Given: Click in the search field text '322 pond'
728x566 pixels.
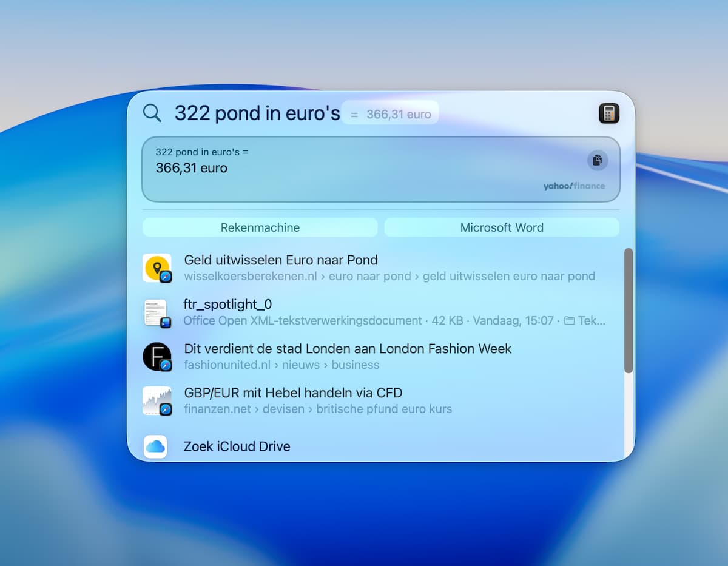Looking at the screenshot, I should pyautogui.click(x=212, y=113).
